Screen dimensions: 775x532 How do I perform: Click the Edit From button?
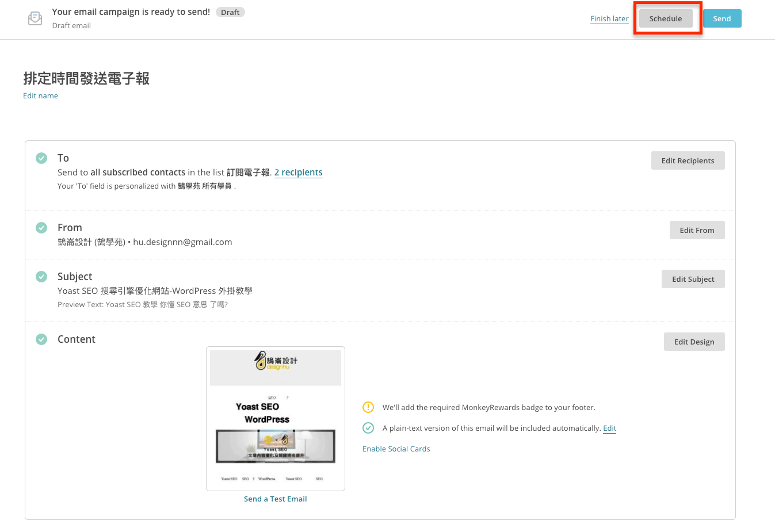click(697, 230)
